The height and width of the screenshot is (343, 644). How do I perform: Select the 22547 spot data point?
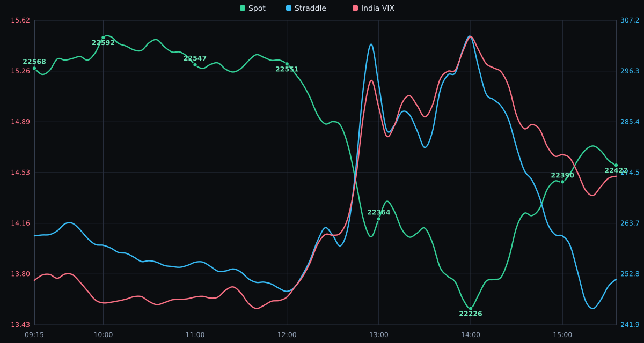[x=195, y=65]
